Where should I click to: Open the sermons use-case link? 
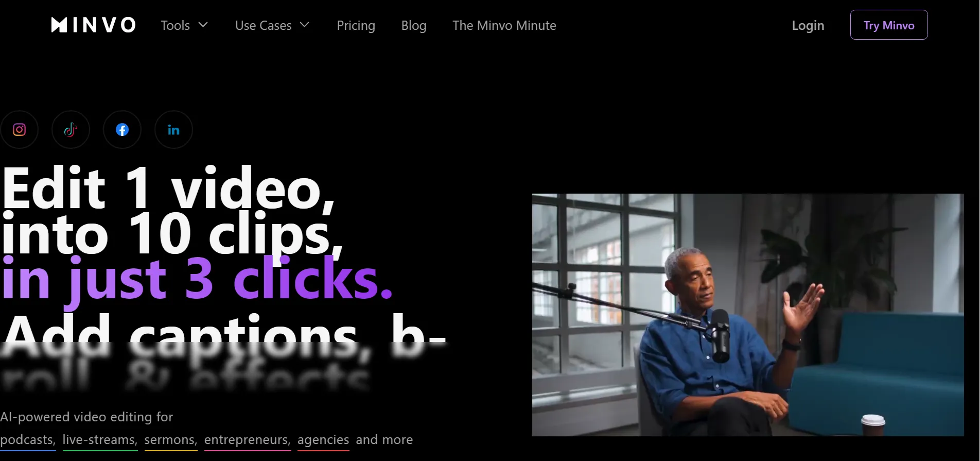(171, 440)
